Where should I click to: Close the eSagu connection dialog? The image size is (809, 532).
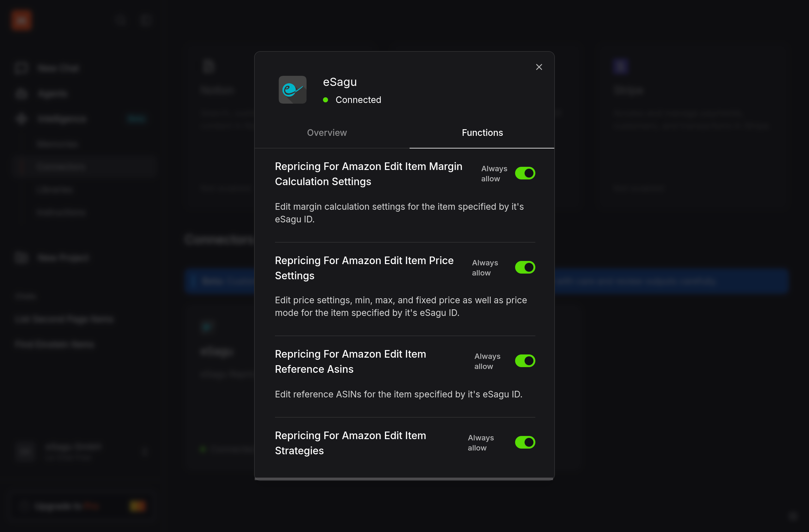tap(539, 67)
